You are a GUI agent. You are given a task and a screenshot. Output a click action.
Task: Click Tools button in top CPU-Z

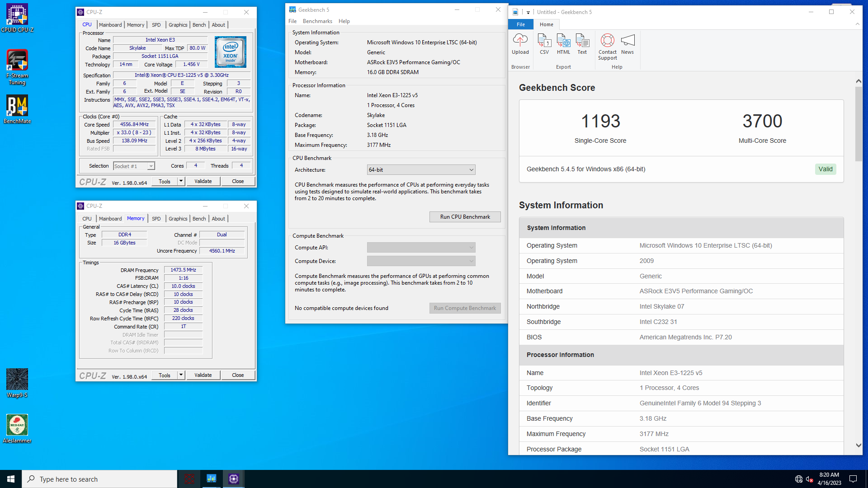point(165,181)
